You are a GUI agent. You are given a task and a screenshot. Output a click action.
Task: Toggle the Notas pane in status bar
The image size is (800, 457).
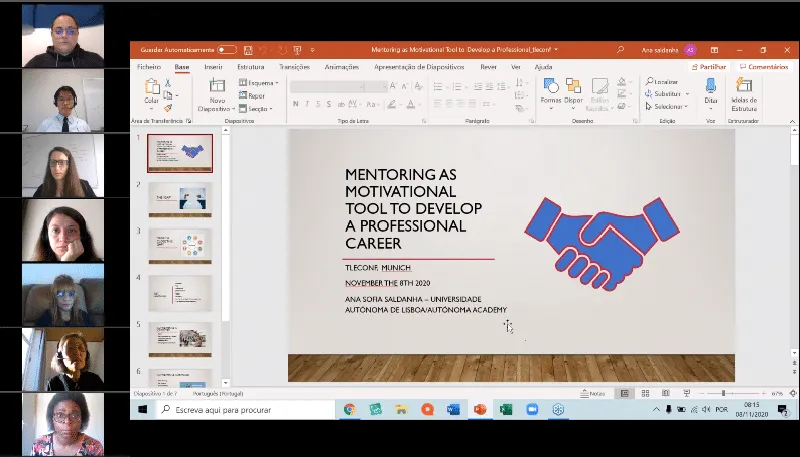(x=593, y=393)
